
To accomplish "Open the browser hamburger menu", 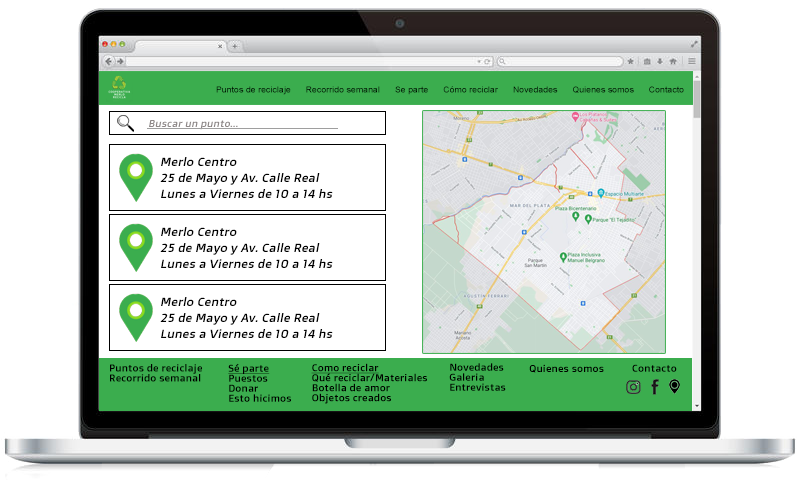I will [691, 61].
